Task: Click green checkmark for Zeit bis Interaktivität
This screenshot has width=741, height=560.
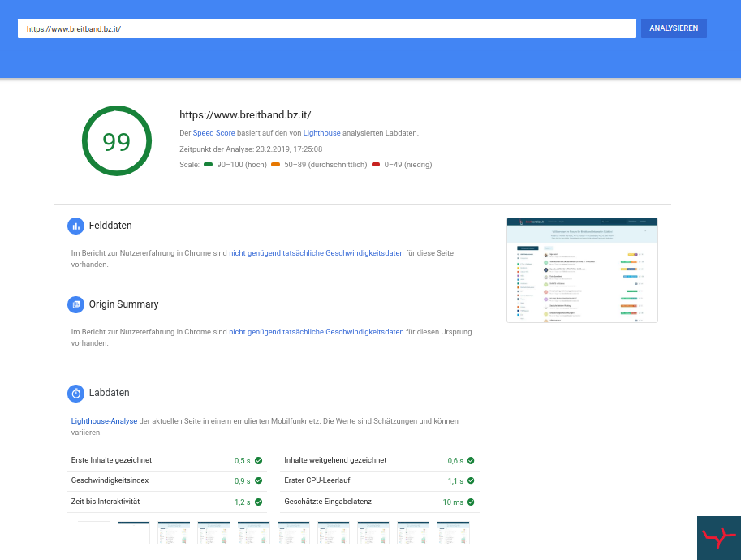Action: pyautogui.click(x=259, y=502)
